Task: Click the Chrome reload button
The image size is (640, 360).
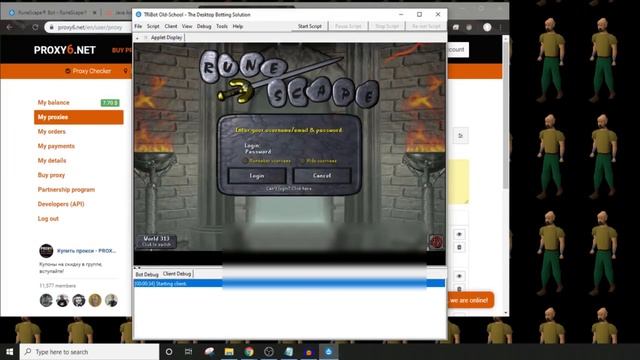Action: pos(35,27)
